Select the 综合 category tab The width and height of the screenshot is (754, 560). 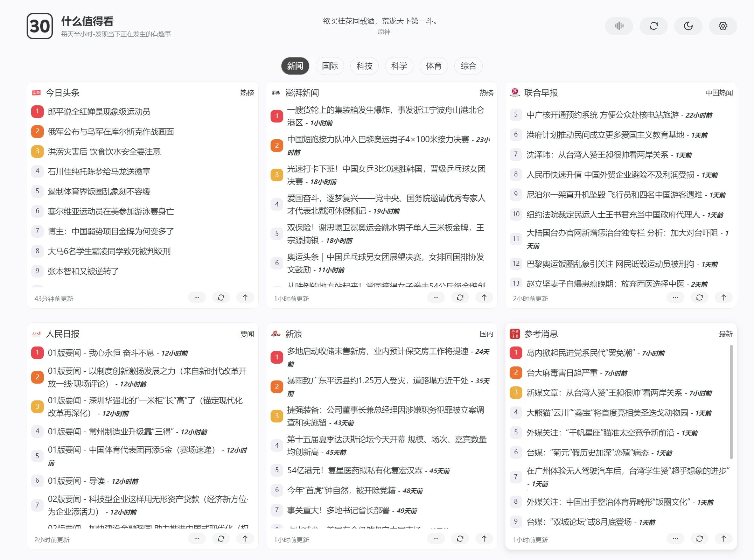[x=468, y=66]
